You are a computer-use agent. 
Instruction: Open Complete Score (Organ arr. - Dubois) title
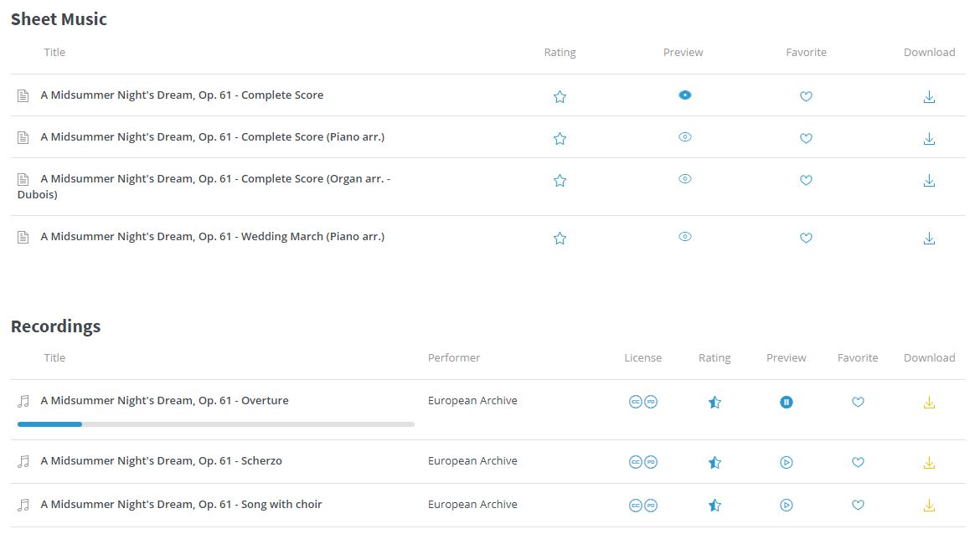click(204, 186)
